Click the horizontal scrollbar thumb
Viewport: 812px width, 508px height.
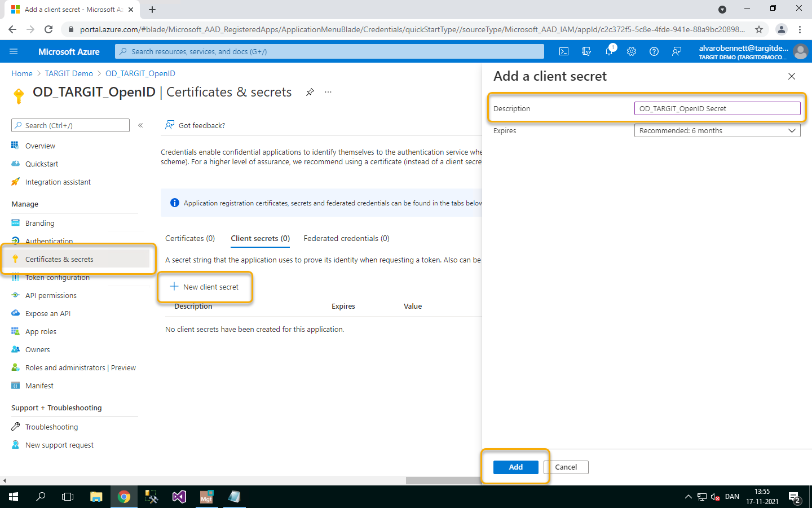[444, 481]
